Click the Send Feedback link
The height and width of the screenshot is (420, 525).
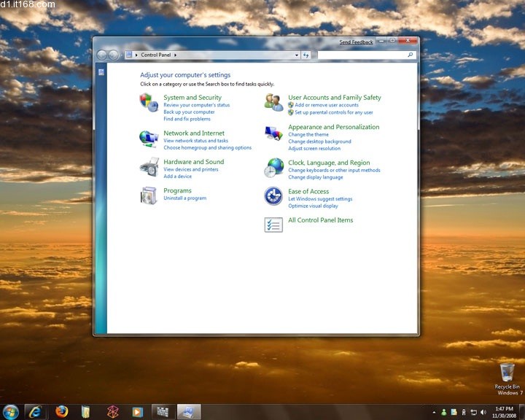[356, 42]
